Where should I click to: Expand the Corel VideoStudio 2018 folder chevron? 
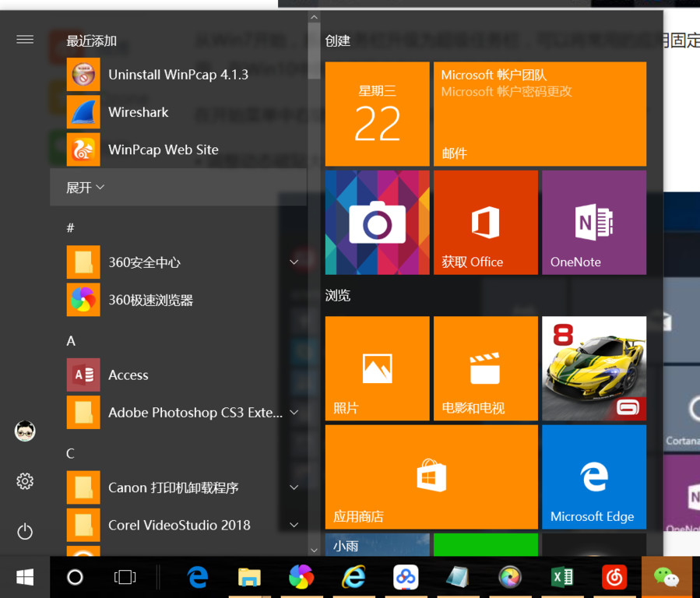tap(294, 525)
